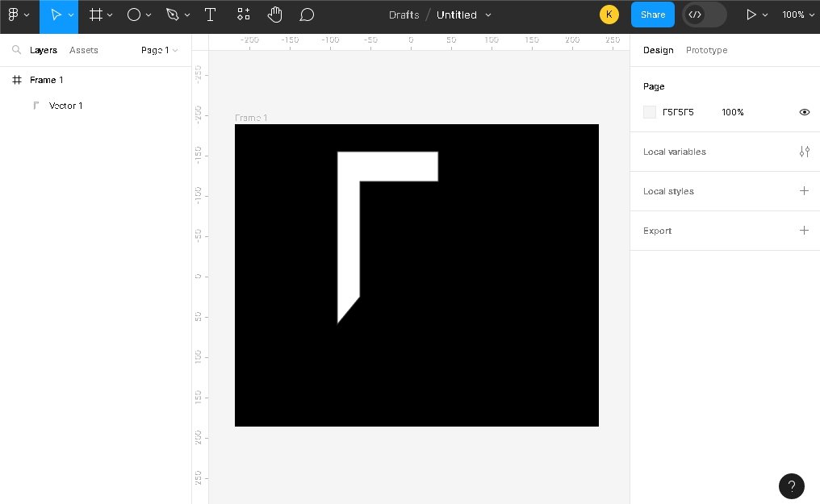Open the 100% zoom dropdown
820x504 pixels.
(x=797, y=15)
